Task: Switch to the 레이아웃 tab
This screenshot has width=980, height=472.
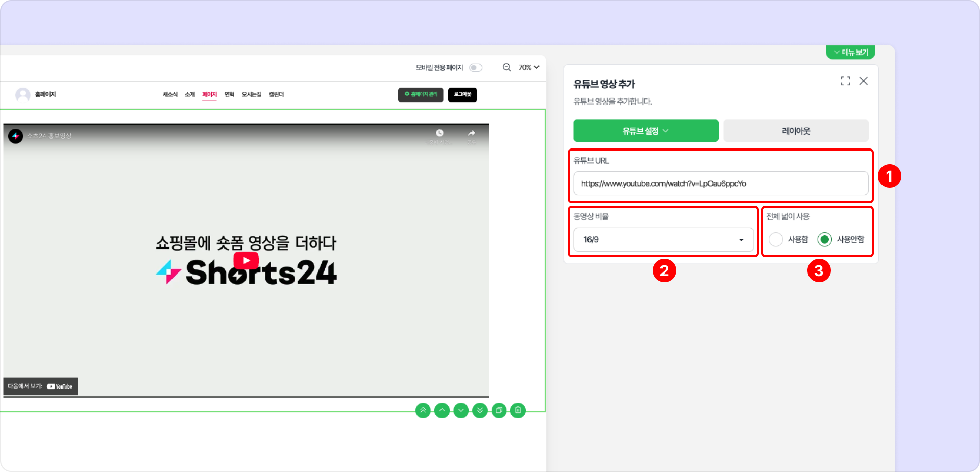Action: [x=796, y=131]
